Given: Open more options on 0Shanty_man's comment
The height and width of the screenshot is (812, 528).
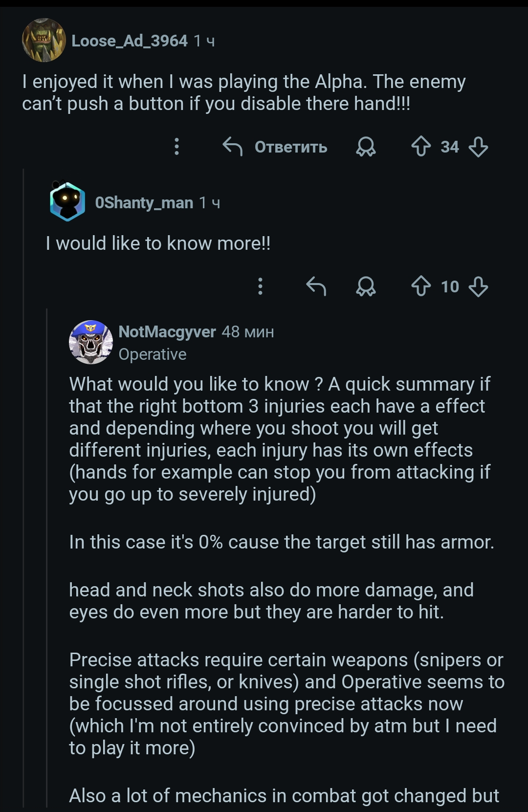Looking at the screenshot, I should [x=261, y=286].
